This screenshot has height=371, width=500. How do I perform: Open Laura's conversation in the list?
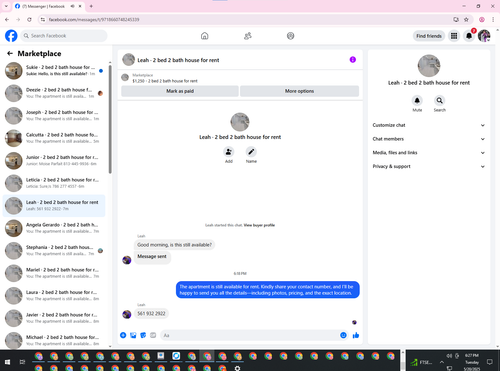coord(54,295)
